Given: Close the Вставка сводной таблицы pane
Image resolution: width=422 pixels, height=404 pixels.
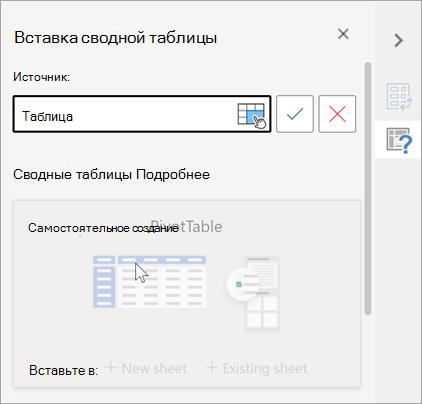Looking at the screenshot, I should (343, 34).
